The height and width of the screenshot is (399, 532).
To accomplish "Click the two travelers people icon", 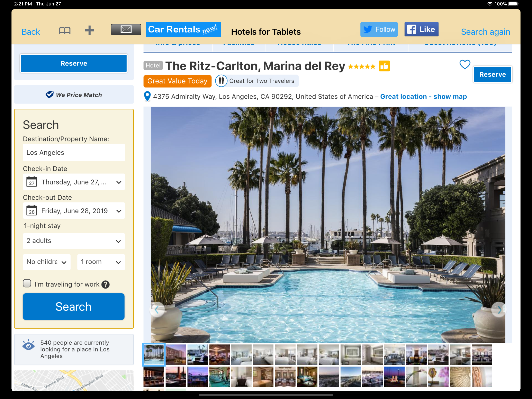I will 221,81.
